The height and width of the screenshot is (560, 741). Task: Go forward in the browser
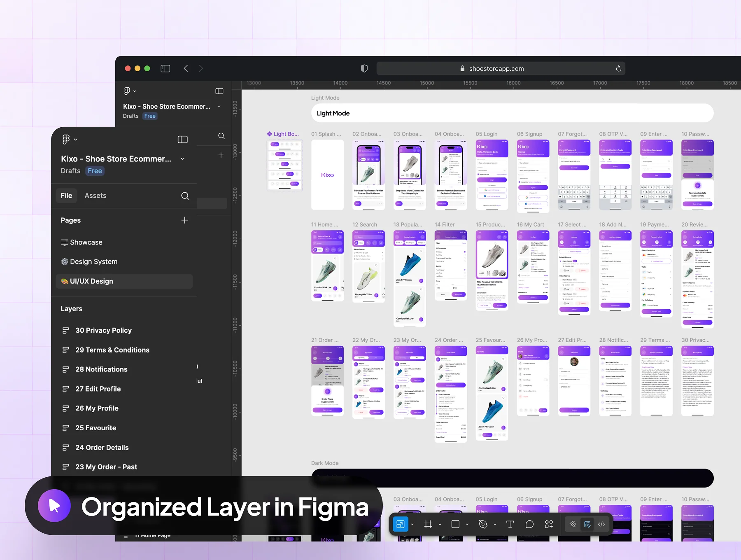point(201,68)
